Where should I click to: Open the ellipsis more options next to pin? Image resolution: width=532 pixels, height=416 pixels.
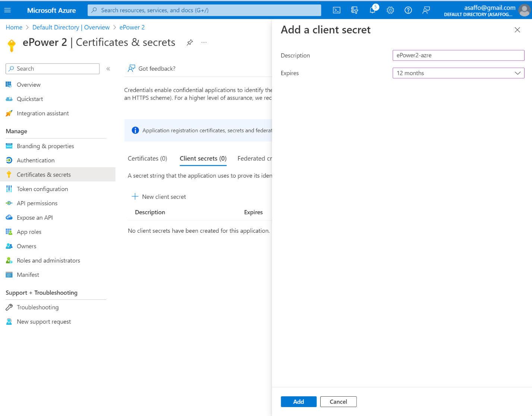(x=204, y=42)
